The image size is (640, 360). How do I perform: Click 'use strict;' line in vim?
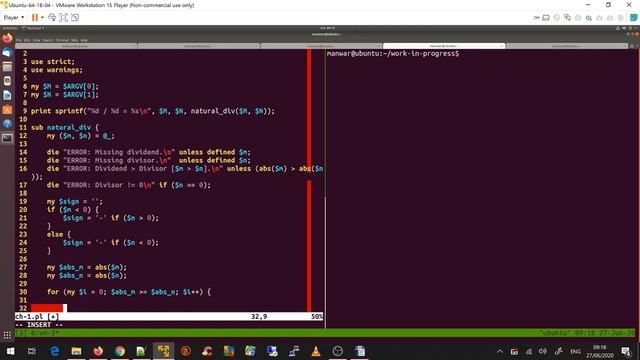coord(53,62)
